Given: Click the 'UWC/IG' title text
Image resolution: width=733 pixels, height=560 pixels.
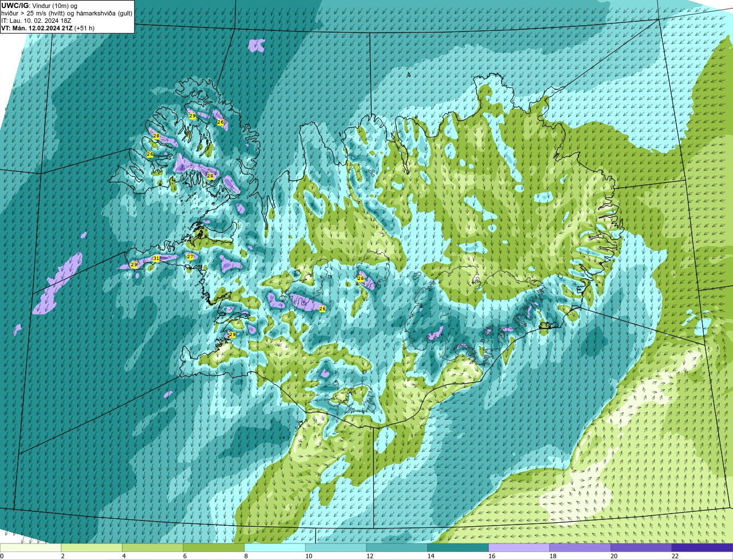Looking at the screenshot, I should (x=14, y=6).
